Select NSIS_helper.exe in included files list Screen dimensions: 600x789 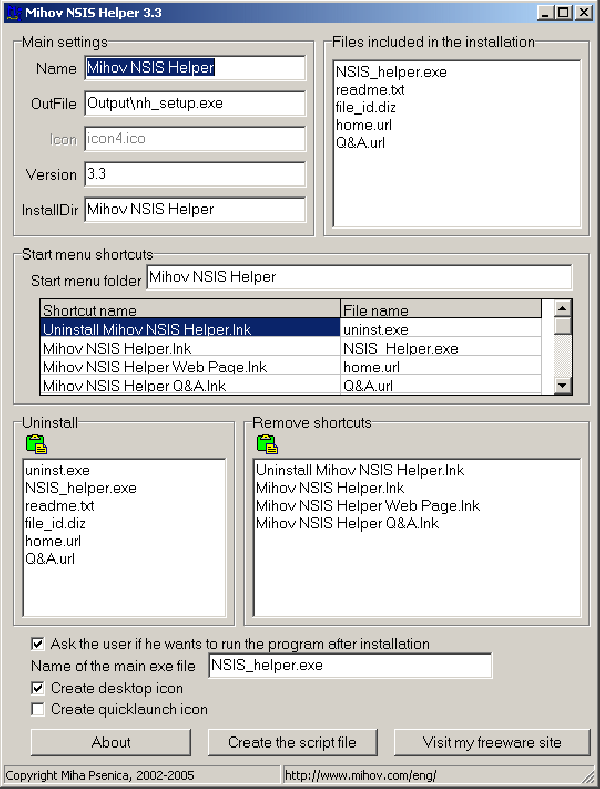point(391,72)
